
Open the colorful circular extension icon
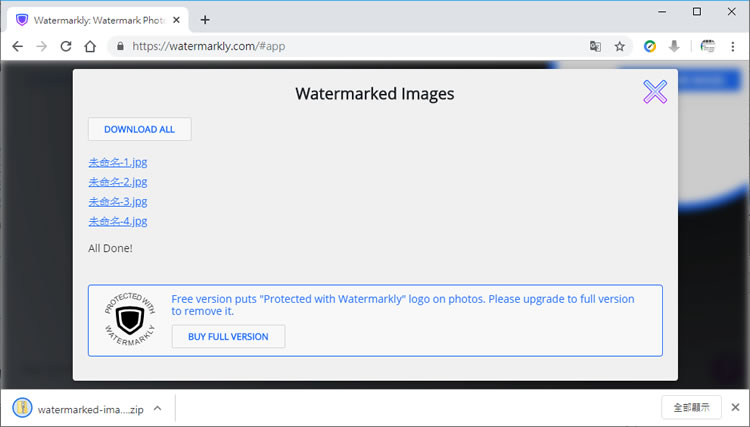(x=650, y=46)
